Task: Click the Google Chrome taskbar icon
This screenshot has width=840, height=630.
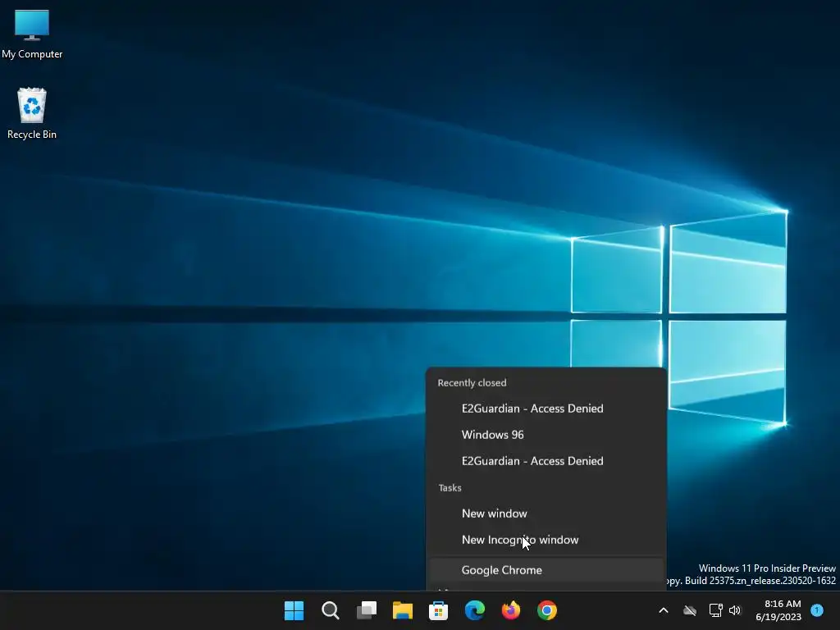Action: coord(547,610)
